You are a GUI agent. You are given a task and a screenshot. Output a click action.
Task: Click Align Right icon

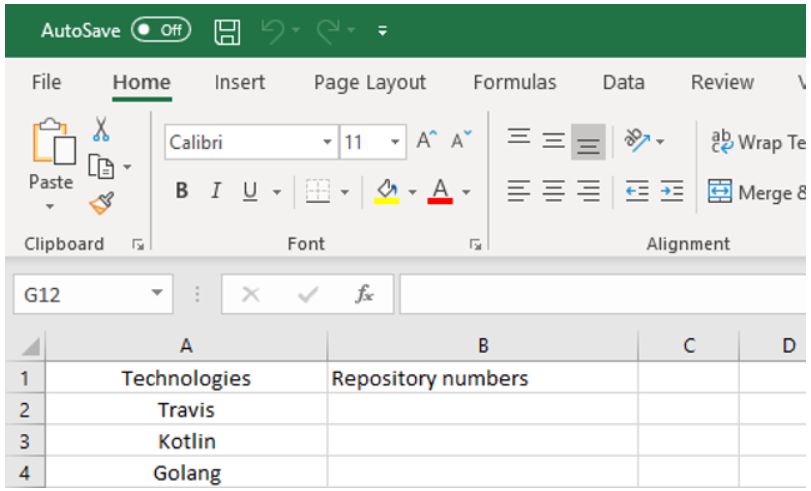588,191
